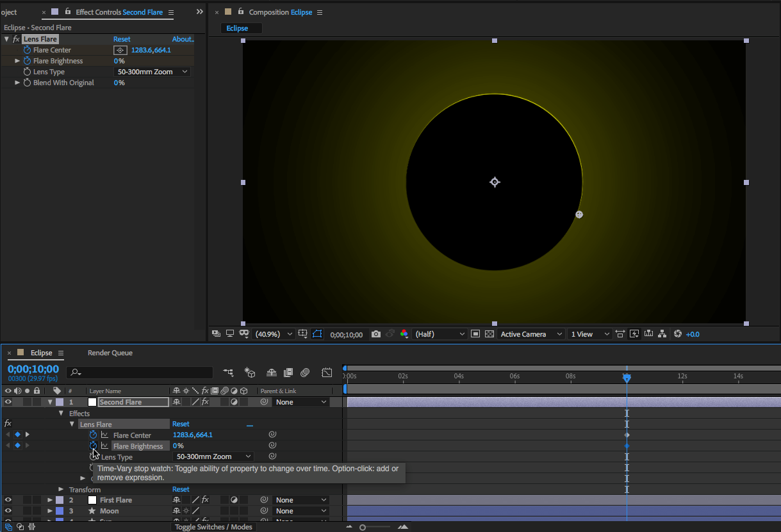Toggle the fx switch on First Flare layer
781x532 pixels.
point(205,500)
